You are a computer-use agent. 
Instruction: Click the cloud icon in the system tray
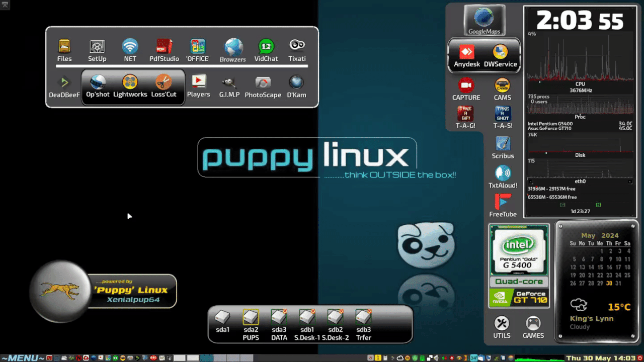400,358
